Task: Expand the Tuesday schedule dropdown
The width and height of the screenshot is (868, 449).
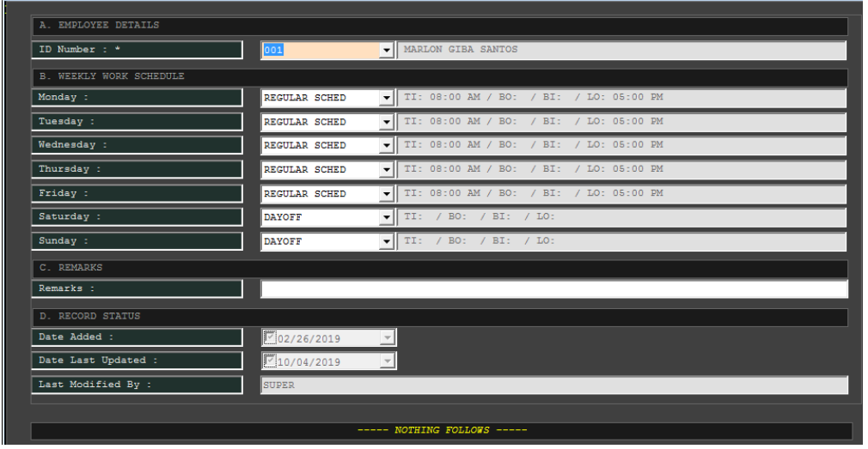Action: pyautogui.click(x=387, y=122)
